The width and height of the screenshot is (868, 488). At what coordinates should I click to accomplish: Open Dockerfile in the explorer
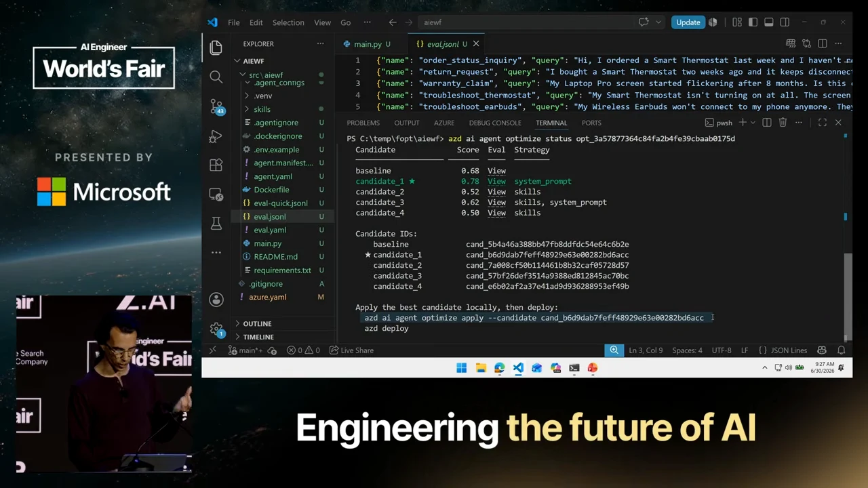pos(271,190)
